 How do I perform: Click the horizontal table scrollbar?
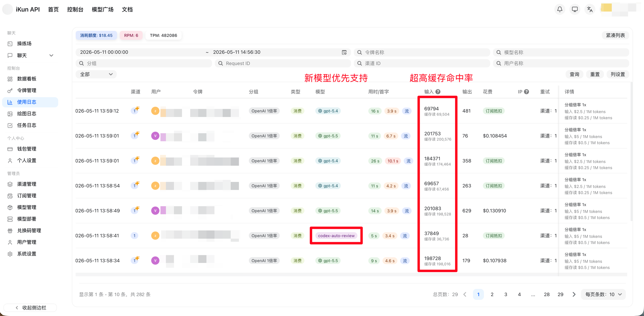(x=351, y=275)
